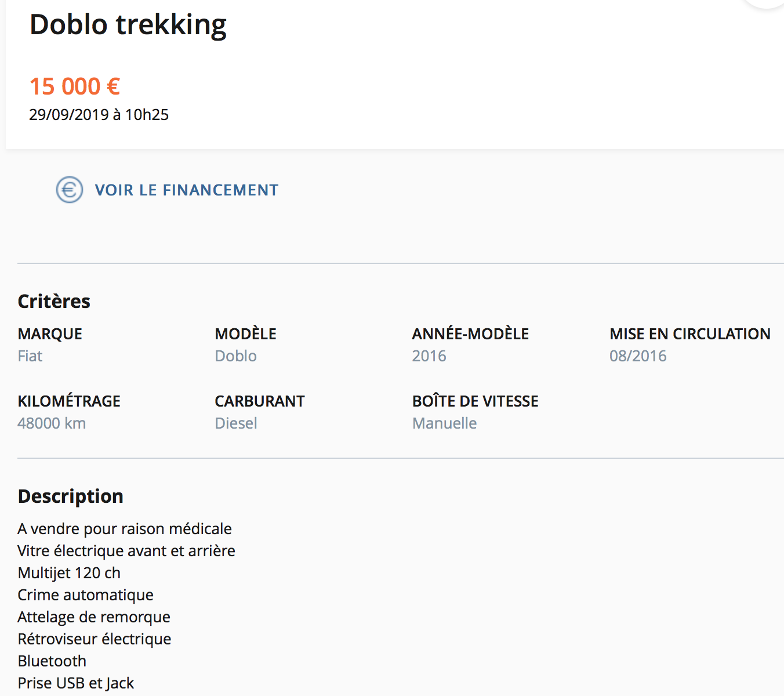Click the euro financing icon
The image size is (784, 696).
[x=70, y=190]
